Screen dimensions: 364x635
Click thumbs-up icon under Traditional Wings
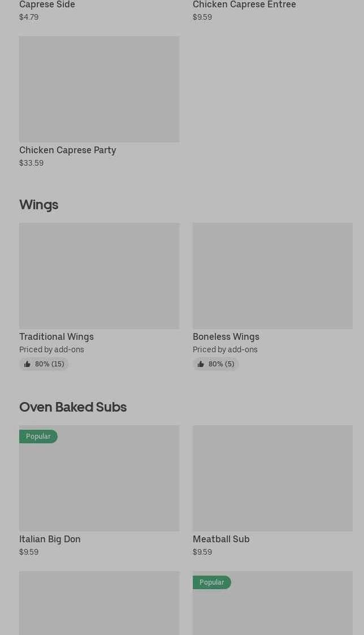point(27,364)
